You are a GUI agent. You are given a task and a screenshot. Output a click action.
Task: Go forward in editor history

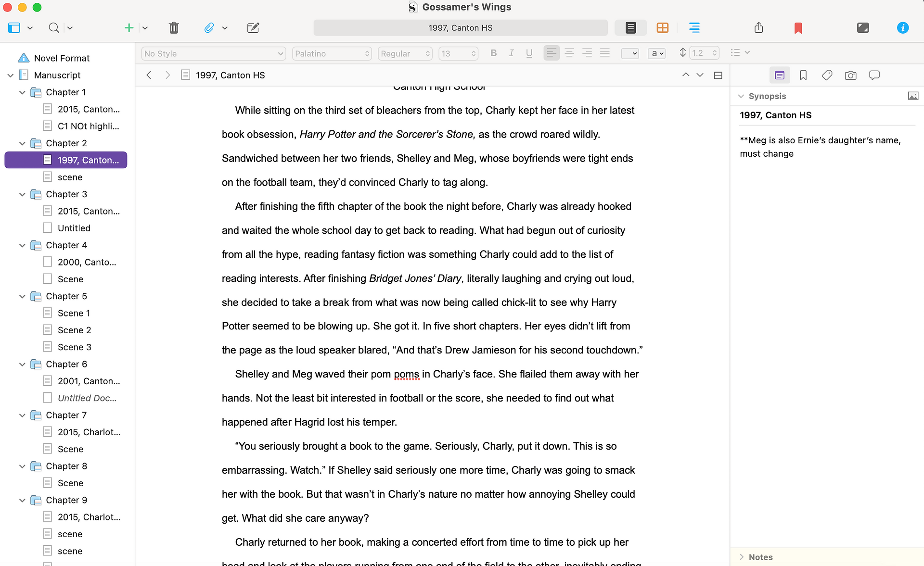pyautogui.click(x=167, y=75)
